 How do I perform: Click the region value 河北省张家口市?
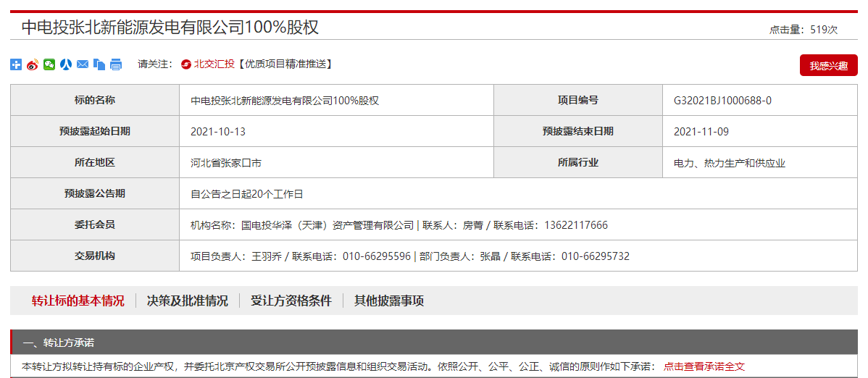click(x=226, y=163)
